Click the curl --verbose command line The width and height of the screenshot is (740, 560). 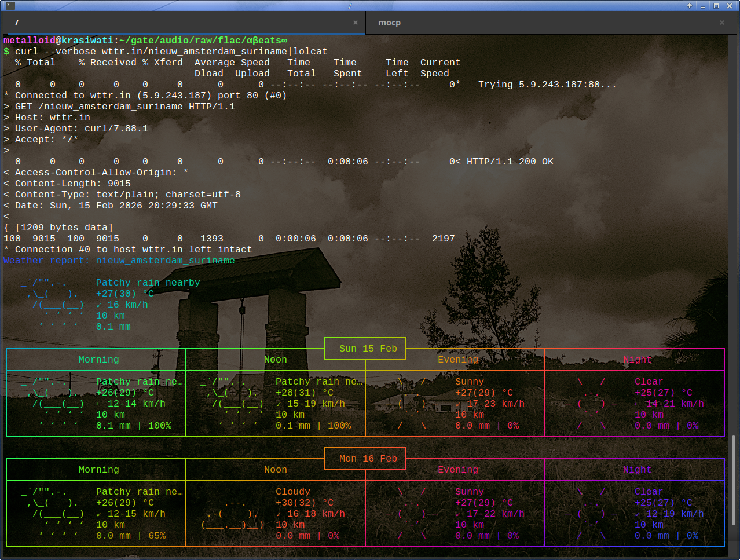[x=171, y=52]
